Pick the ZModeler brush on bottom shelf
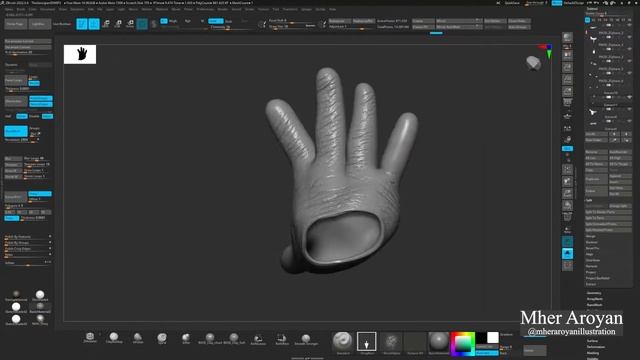 click(90, 338)
